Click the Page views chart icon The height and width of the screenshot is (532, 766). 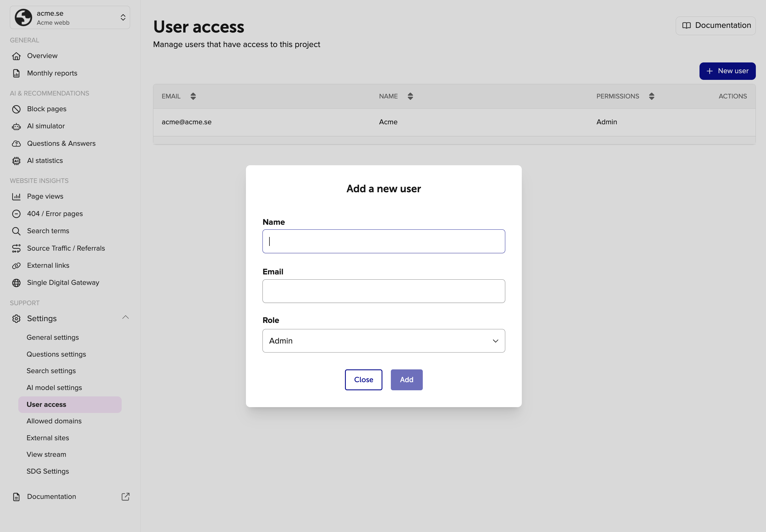point(16,196)
